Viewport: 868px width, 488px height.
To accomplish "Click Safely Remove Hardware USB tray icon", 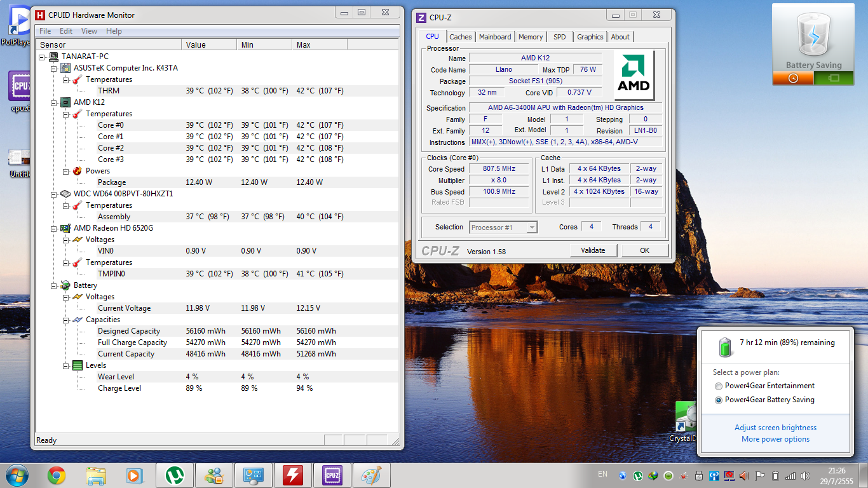I will [699, 476].
